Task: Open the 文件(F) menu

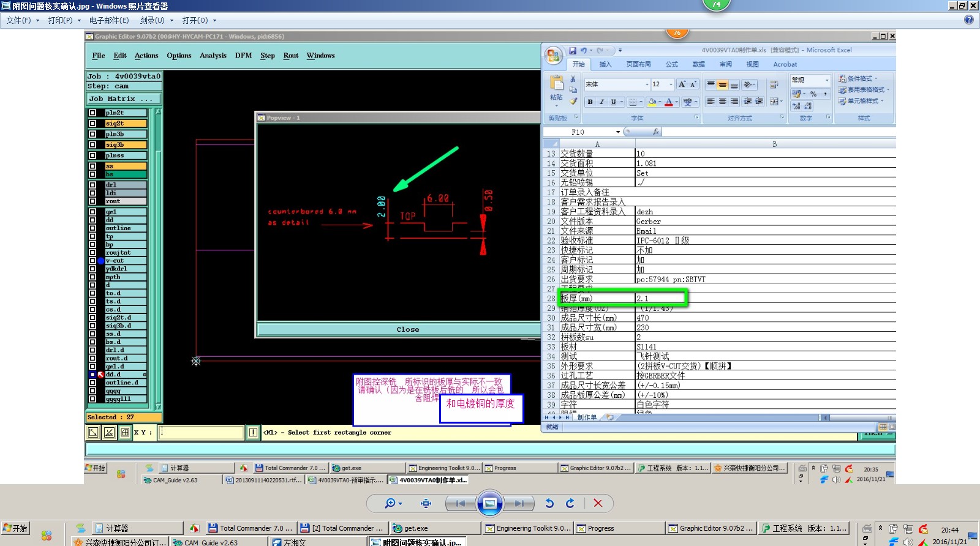Action: [x=23, y=20]
